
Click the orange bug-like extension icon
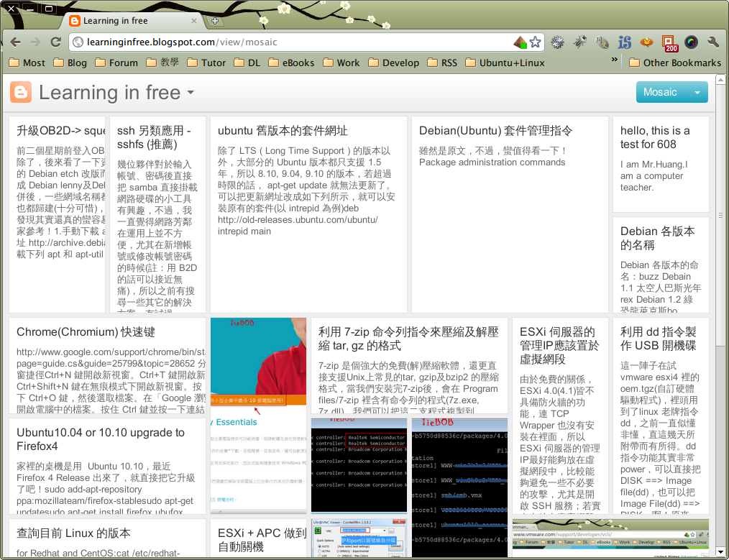[x=647, y=42]
